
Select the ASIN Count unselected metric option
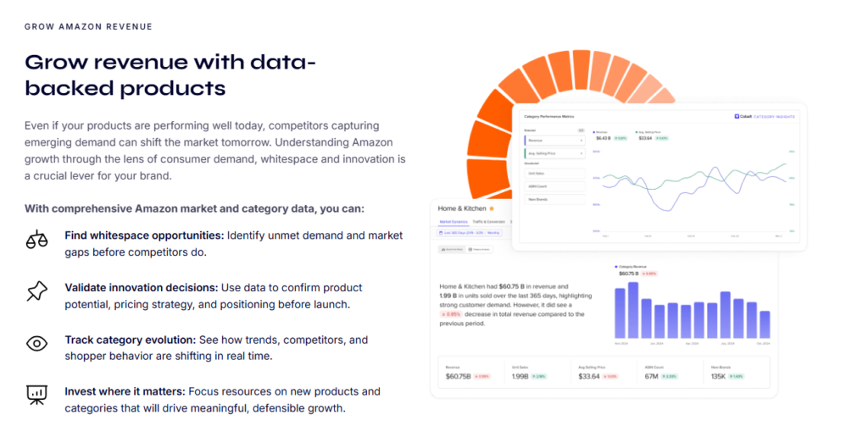(554, 186)
